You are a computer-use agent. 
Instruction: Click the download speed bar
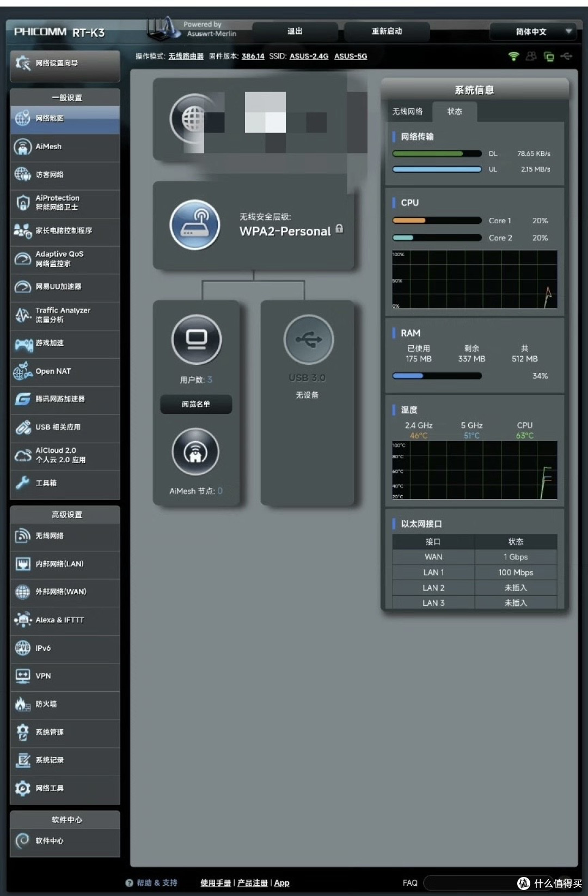(437, 154)
